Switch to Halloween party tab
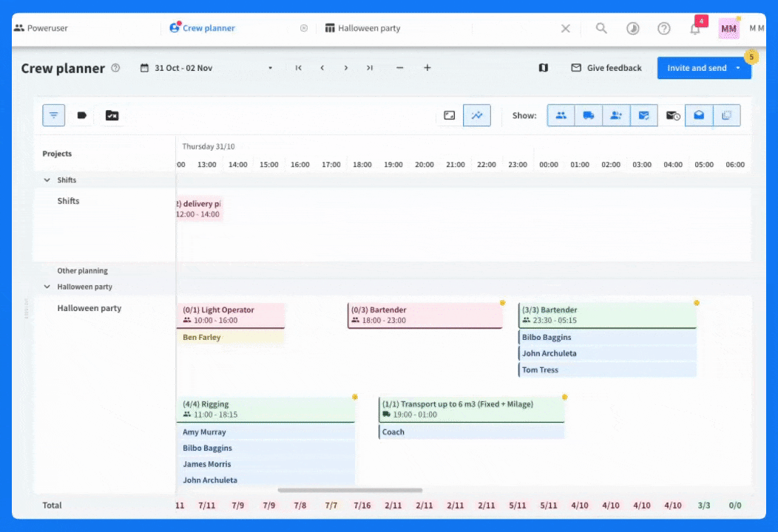778x532 pixels. tap(368, 28)
